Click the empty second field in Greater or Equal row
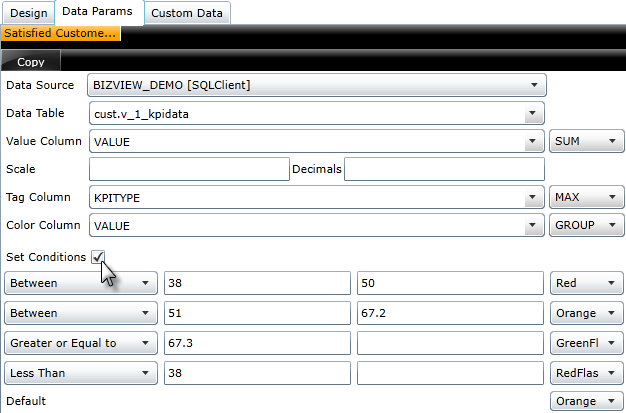Screen dimensions: 626x413 click(450, 343)
